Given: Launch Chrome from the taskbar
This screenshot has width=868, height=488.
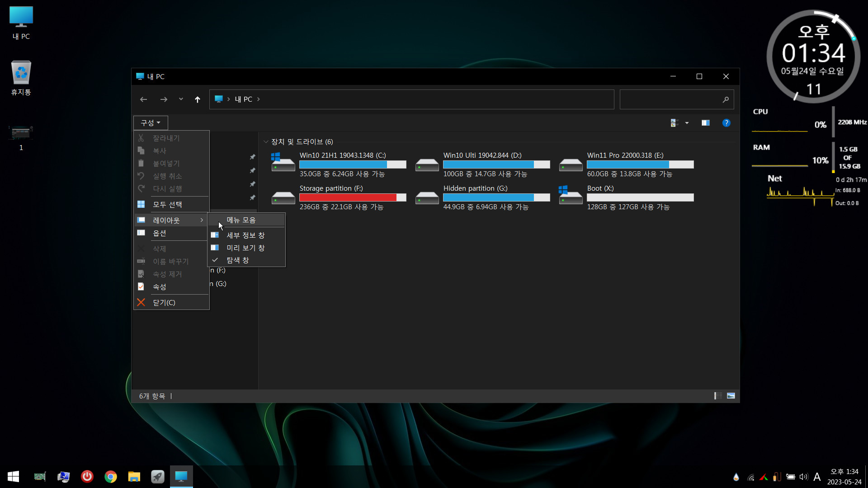Looking at the screenshot, I should (111, 477).
